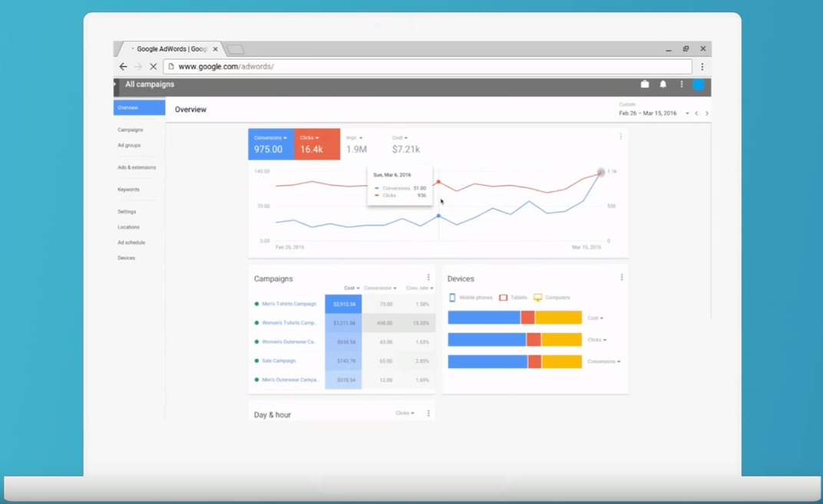The width and height of the screenshot is (823, 504).
Task: Open Campaigns card Conversions column dropdown
Action: tap(380, 288)
